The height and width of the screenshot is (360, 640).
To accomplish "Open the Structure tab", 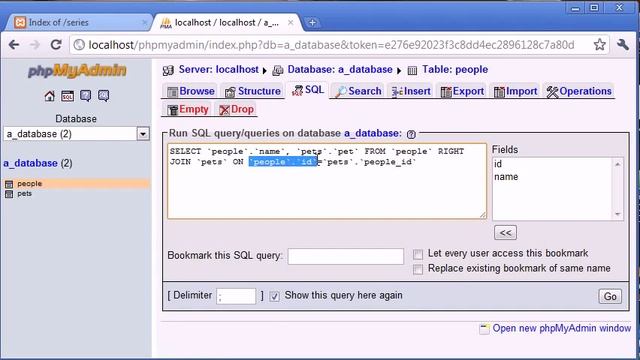I will [253, 91].
